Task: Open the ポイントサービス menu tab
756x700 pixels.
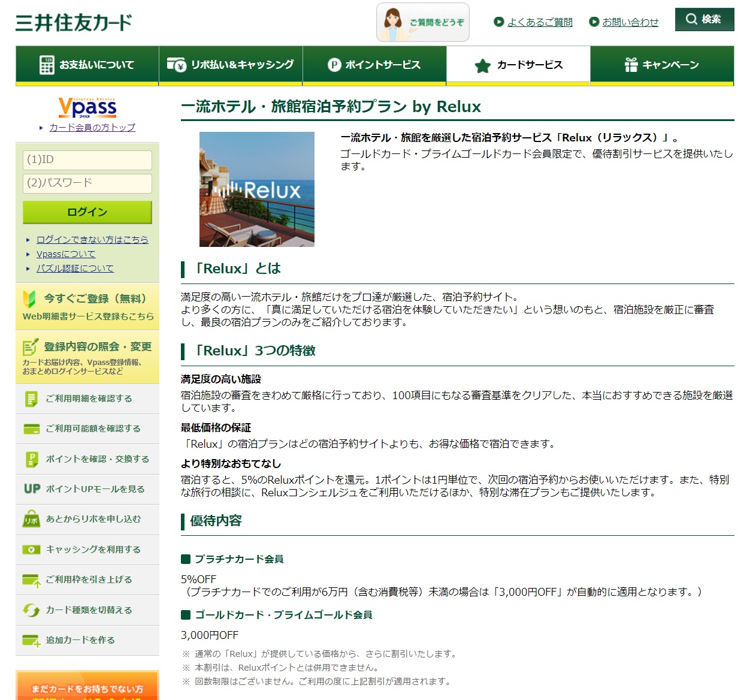Action: (374, 65)
